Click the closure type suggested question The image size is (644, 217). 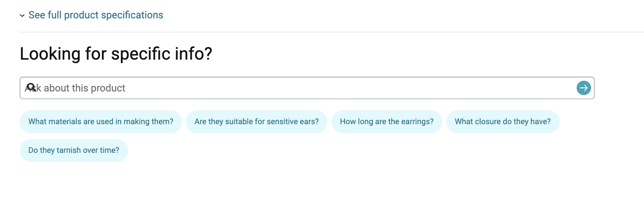tap(503, 122)
